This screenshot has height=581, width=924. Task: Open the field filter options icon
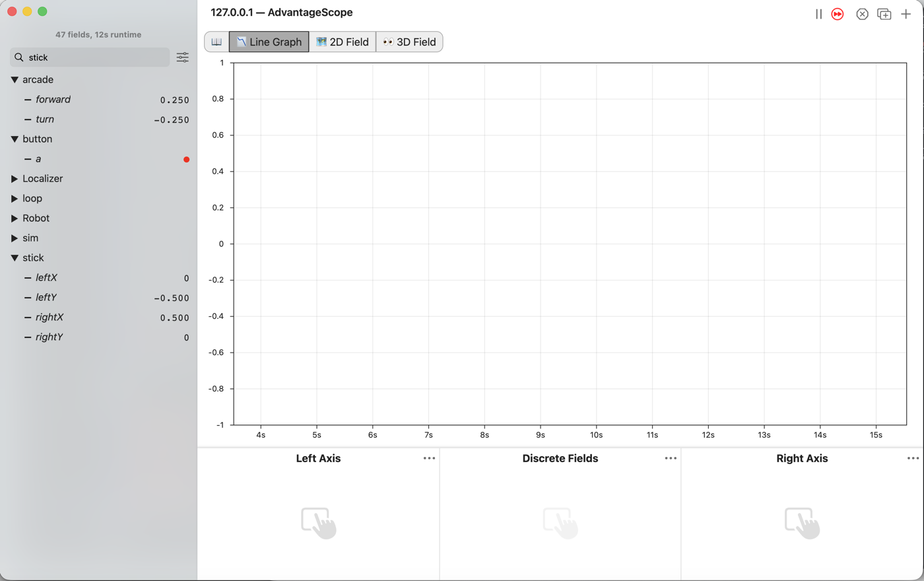[x=183, y=57]
